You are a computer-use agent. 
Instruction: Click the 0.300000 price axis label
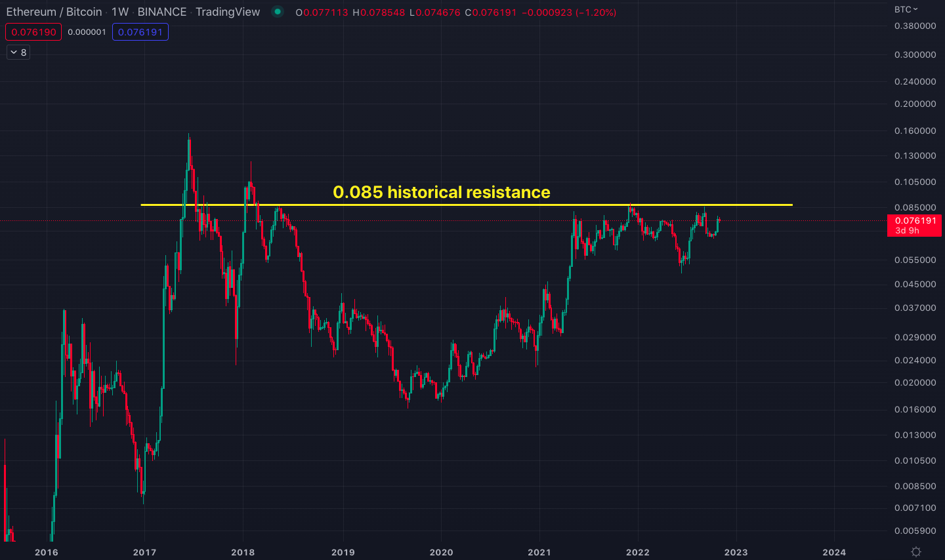915,55
